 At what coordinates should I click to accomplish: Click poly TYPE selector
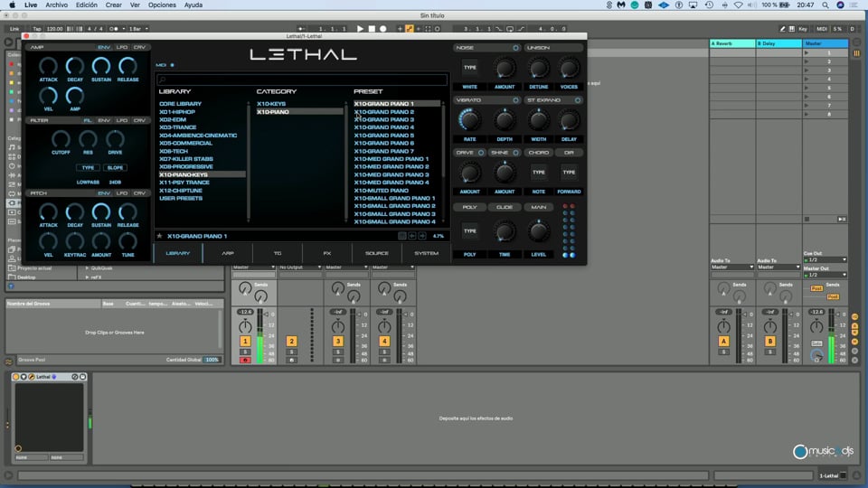[x=469, y=230]
